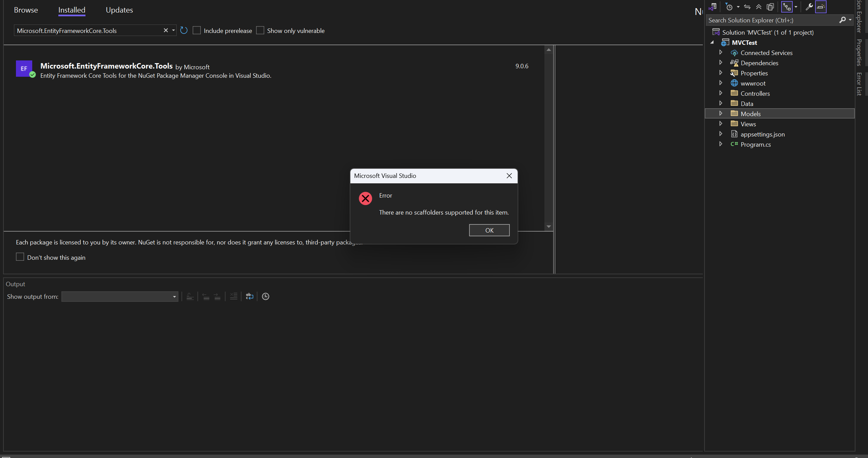The height and width of the screenshot is (458, 868).
Task: Switch to the Updates tab
Action: click(119, 10)
